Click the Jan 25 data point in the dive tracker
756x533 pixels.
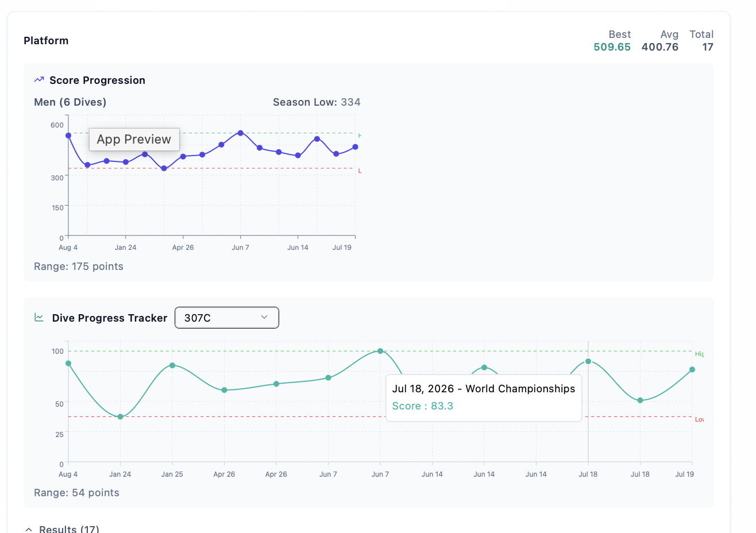point(172,365)
